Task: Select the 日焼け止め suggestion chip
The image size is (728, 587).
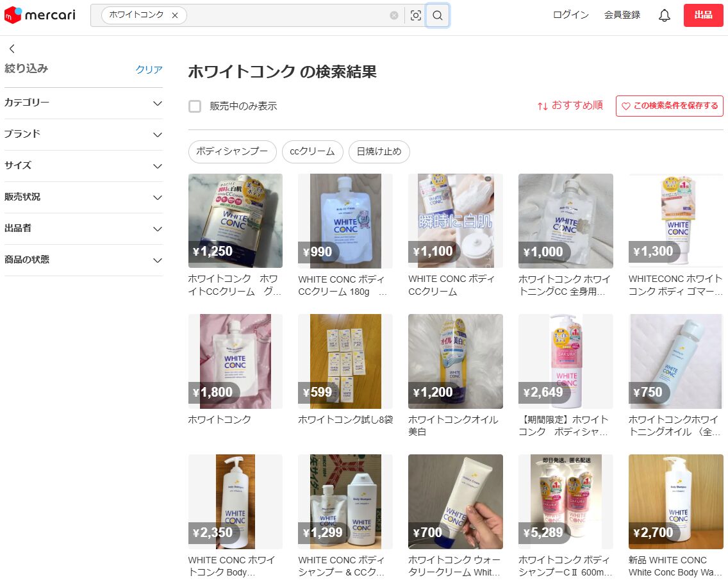Action: point(379,151)
